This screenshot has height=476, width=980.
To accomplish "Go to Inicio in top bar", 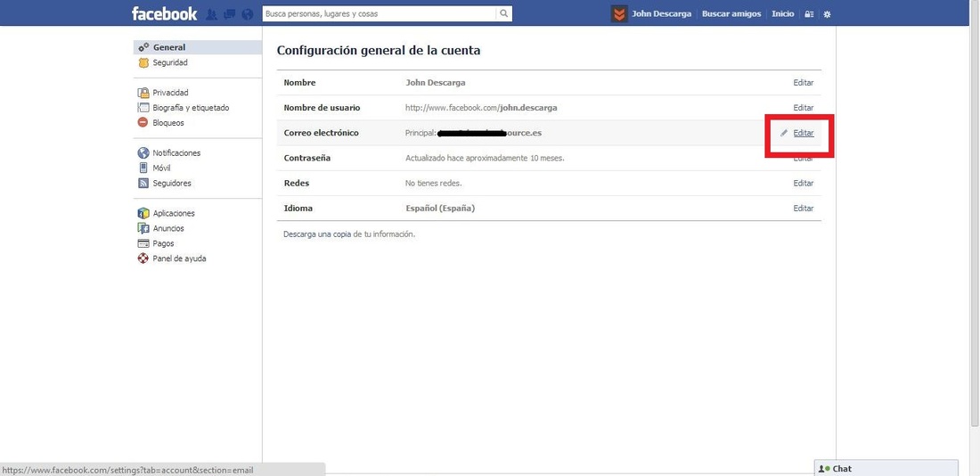I will pyautogui.click(x=782, y=13).
